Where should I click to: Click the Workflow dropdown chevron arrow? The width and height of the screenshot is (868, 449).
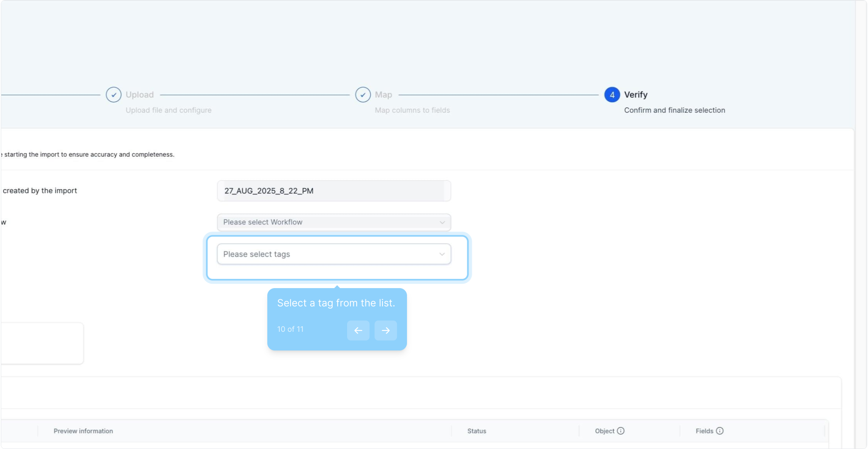[x=442, y=222]
